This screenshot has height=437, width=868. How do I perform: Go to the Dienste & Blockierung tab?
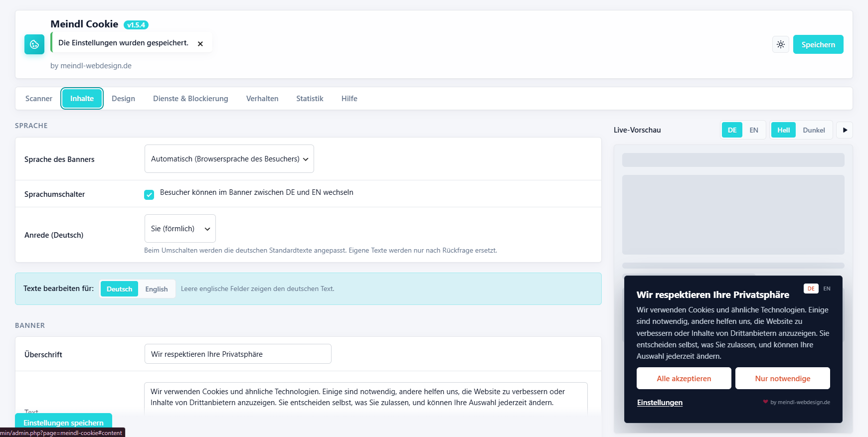pos(190,99)
